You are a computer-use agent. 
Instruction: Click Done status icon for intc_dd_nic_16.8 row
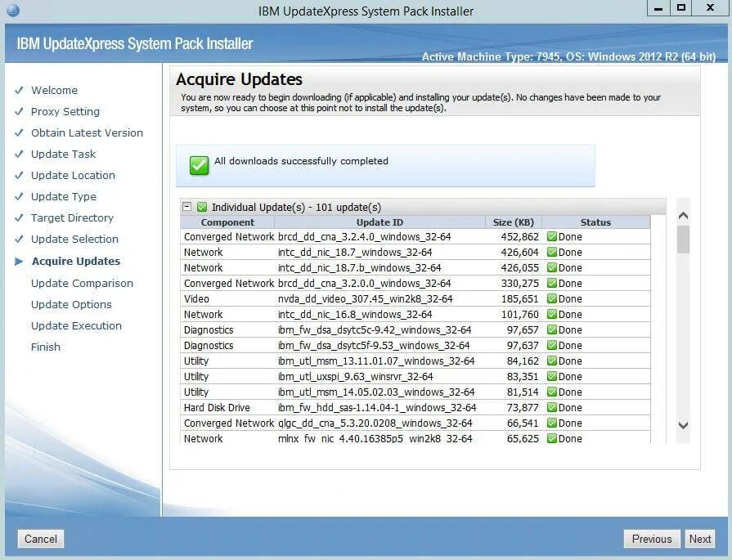[552, 314]
